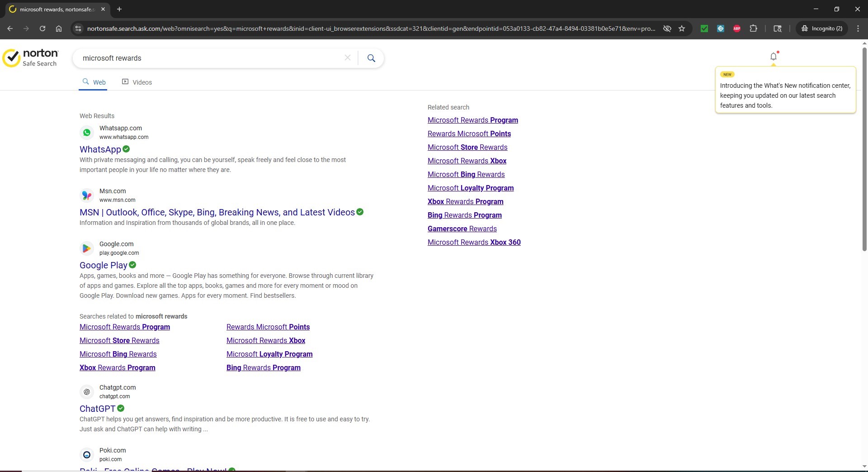The image size is (868, 472).
Task: Click the Gamerscore Rewards link
Action: [x=462, y=229]
